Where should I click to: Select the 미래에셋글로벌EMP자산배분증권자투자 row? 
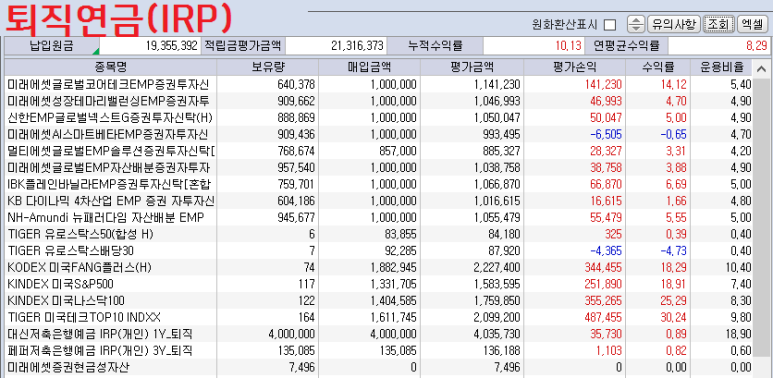378,168
